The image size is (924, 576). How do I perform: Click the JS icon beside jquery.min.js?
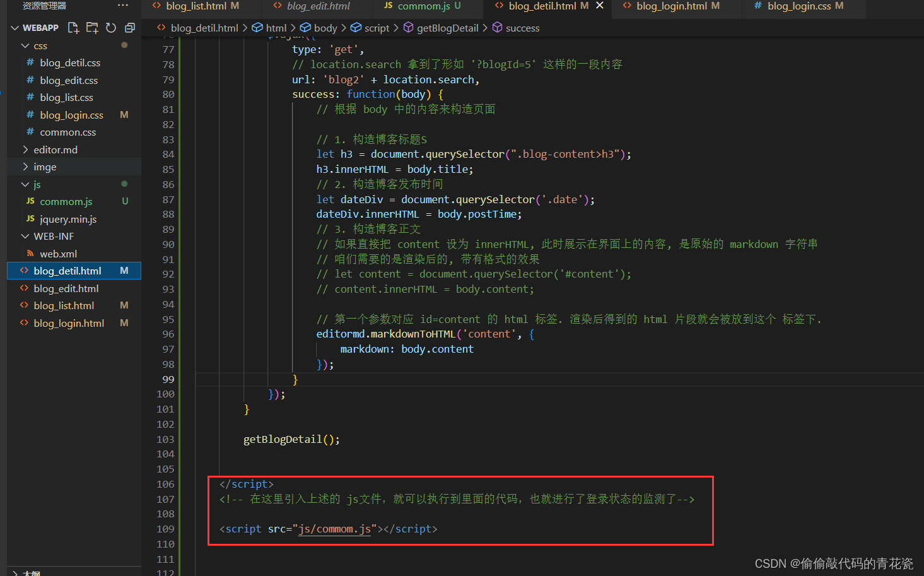tap(30, 219)
